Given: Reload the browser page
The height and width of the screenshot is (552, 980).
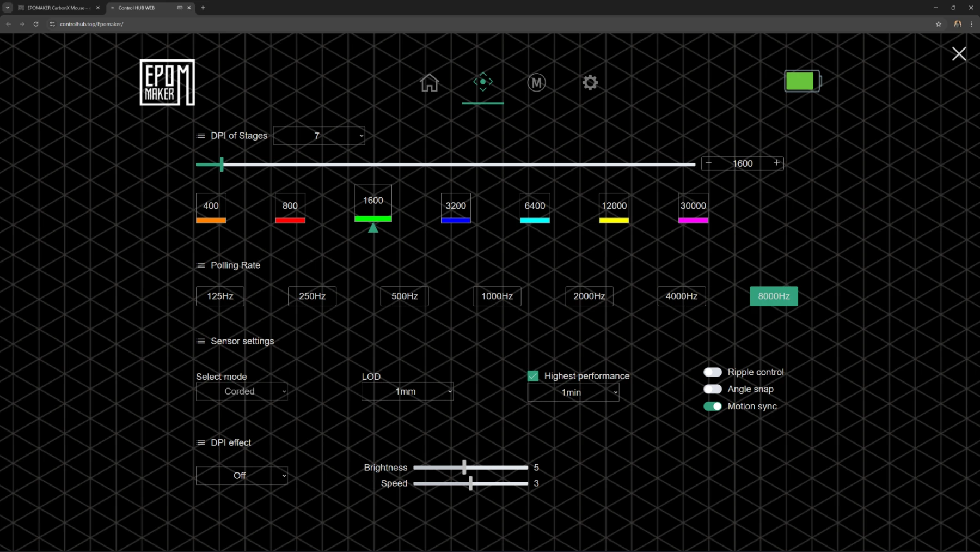Looking at the screenshot, I should [36, 24].
